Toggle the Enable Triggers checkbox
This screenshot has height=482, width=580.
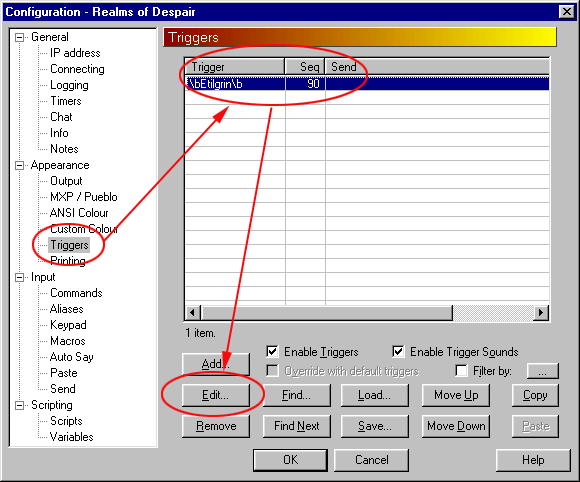coord(273,351)
